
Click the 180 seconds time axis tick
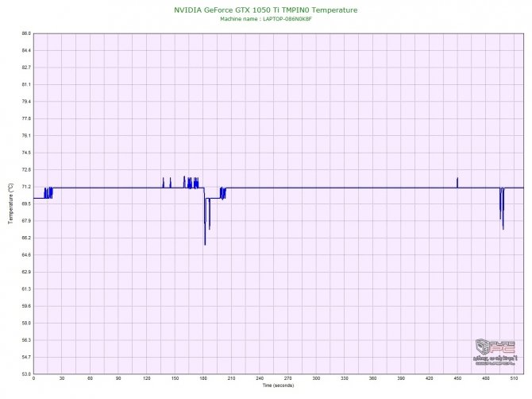point(203,378)
